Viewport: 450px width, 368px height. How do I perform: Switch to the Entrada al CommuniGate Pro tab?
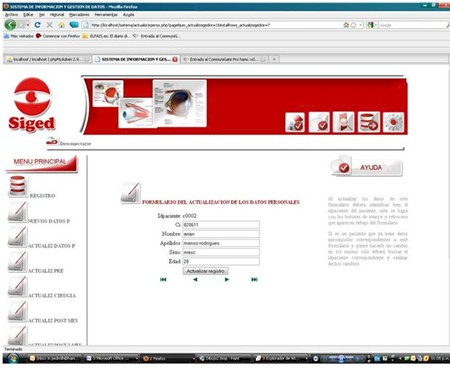tap(224, 59)
